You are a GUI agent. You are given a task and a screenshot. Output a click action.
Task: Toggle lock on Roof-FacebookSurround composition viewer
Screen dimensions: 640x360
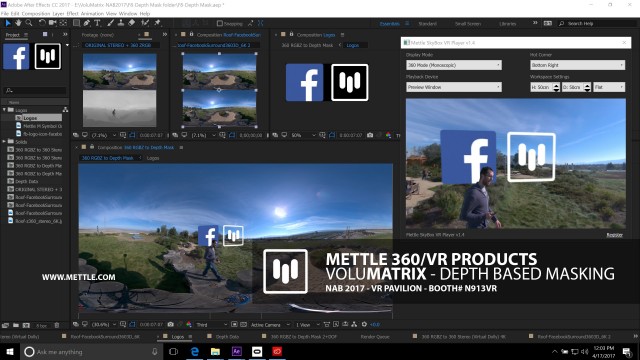(191, 34)
